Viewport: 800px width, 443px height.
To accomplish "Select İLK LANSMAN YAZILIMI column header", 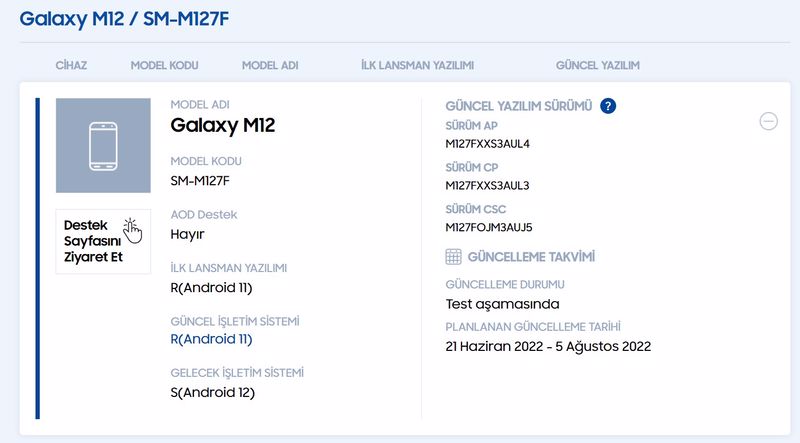I will click(417, 65).
